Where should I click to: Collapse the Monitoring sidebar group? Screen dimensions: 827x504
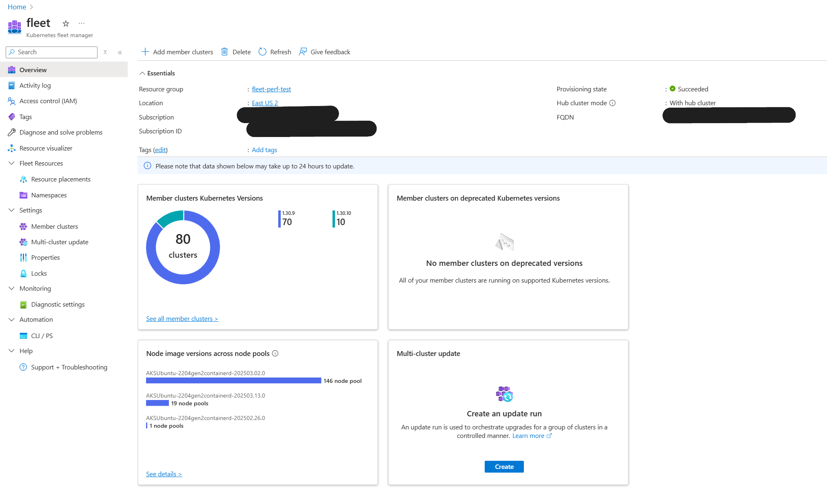(11, 288)
